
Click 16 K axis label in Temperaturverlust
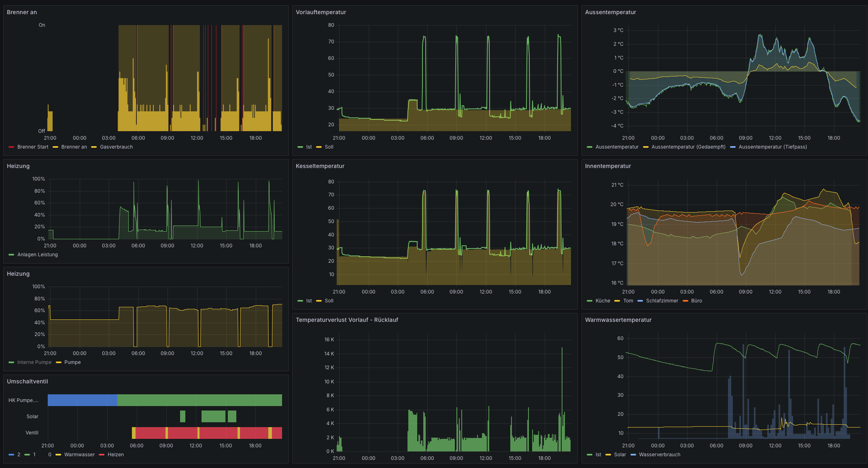[329, 340]
